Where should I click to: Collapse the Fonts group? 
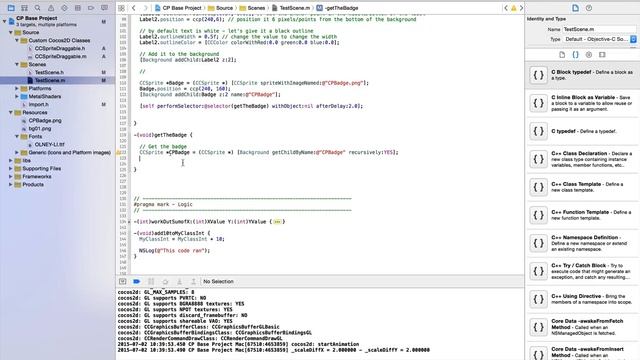(x=17, y=136)
